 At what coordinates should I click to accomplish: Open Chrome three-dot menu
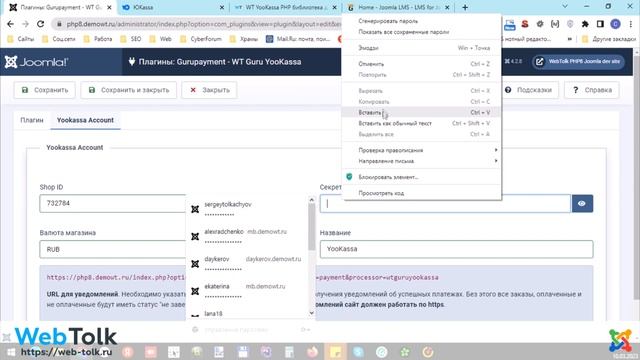(631, 24)
